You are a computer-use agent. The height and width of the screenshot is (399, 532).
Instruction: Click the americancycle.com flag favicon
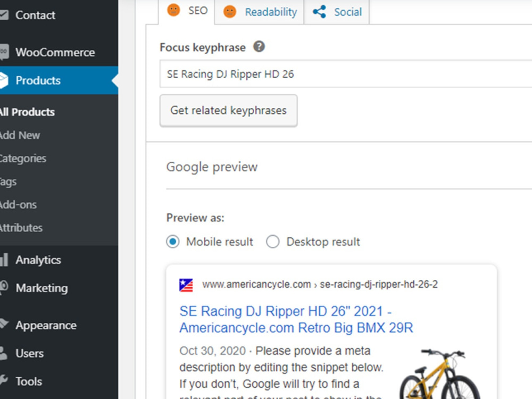[186, 285]
